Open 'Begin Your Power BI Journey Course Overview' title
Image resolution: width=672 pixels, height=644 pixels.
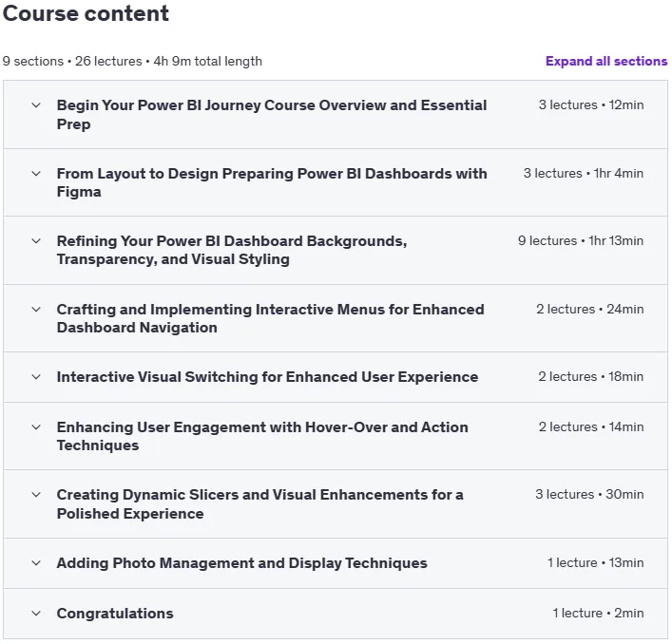pos(272,115)
